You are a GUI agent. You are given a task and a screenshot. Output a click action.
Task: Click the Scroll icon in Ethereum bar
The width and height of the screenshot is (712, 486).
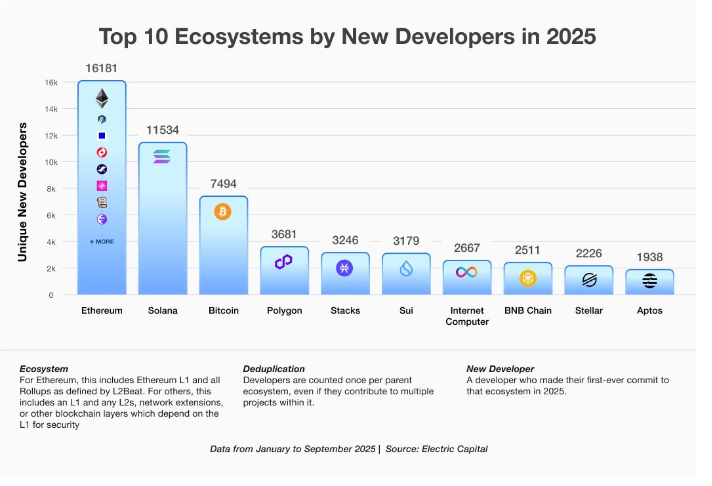102,203
